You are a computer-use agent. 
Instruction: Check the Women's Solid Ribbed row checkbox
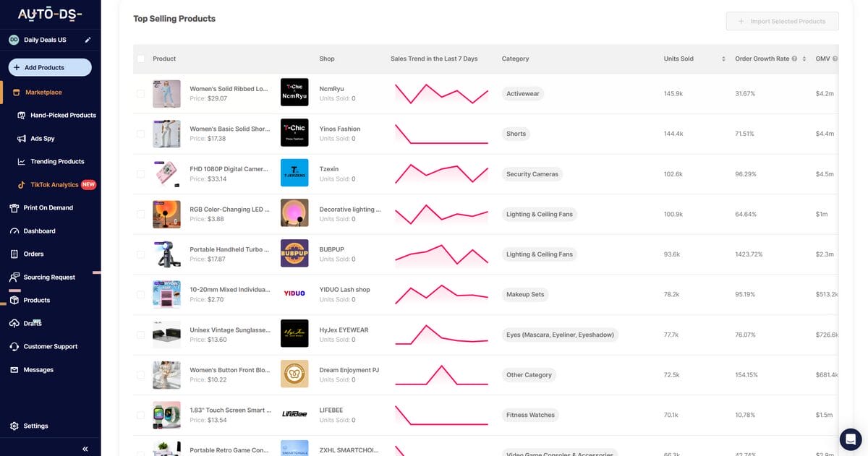[x=140, y=93]
